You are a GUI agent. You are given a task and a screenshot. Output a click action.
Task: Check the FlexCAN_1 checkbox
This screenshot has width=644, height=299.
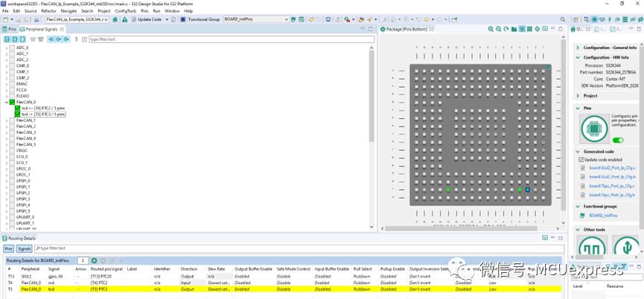tap(12, 120)
